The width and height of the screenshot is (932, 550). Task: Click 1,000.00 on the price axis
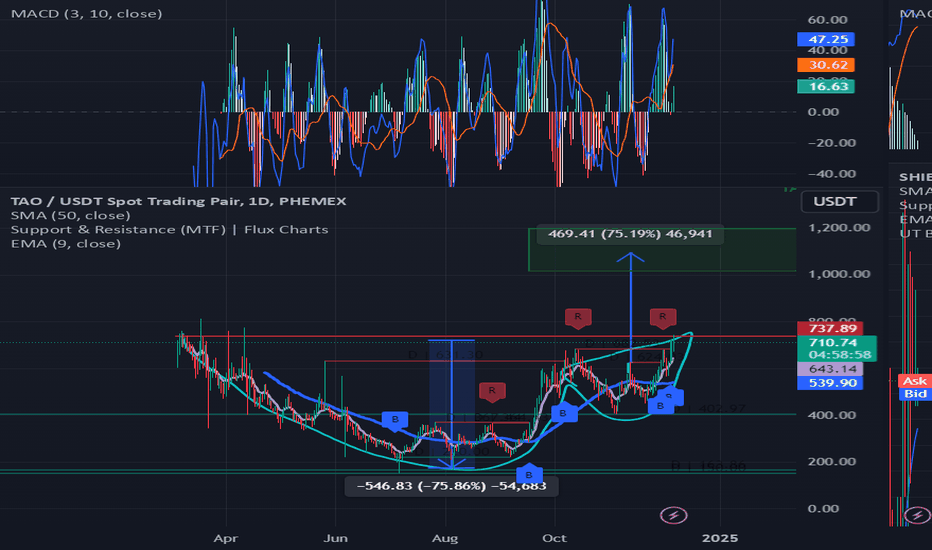click(x=839, y=274)
